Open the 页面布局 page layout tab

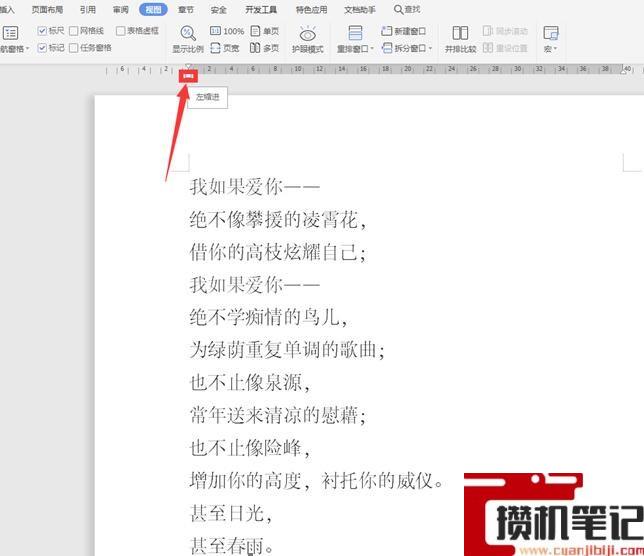[x=47, y=9]
